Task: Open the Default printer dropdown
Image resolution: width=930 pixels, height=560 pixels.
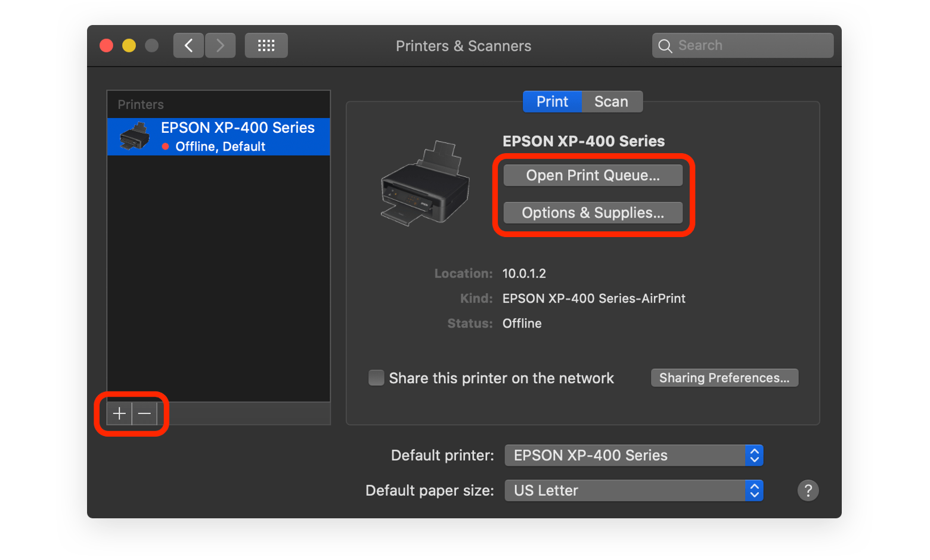Action: coord(633,455)
